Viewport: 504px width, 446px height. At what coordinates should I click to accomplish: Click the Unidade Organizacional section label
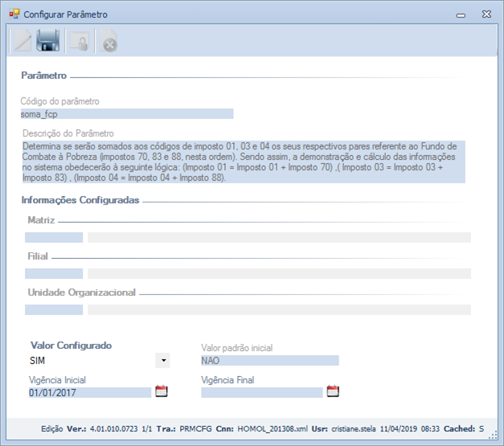[82, 293]
